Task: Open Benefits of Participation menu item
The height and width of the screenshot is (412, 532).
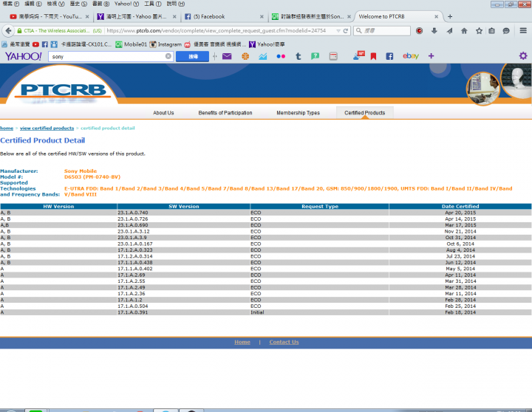Action: [x=225, y=113]
